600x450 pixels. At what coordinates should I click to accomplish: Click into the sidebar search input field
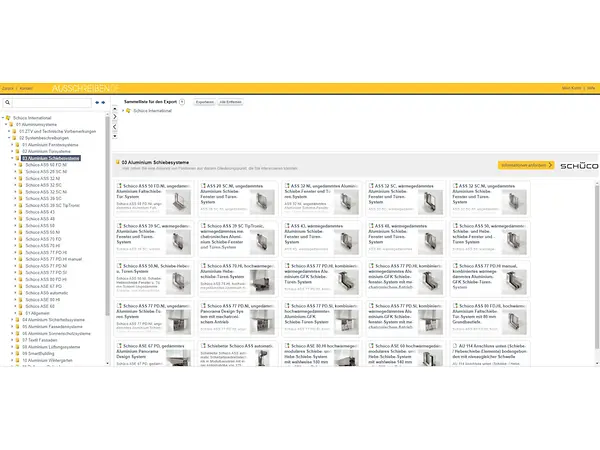50,102
